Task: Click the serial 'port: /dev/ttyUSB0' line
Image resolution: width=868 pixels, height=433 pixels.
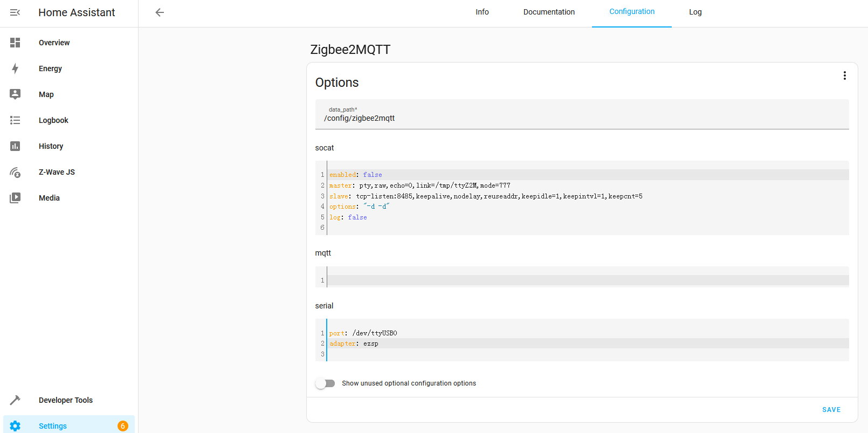Action: (588, 333)
